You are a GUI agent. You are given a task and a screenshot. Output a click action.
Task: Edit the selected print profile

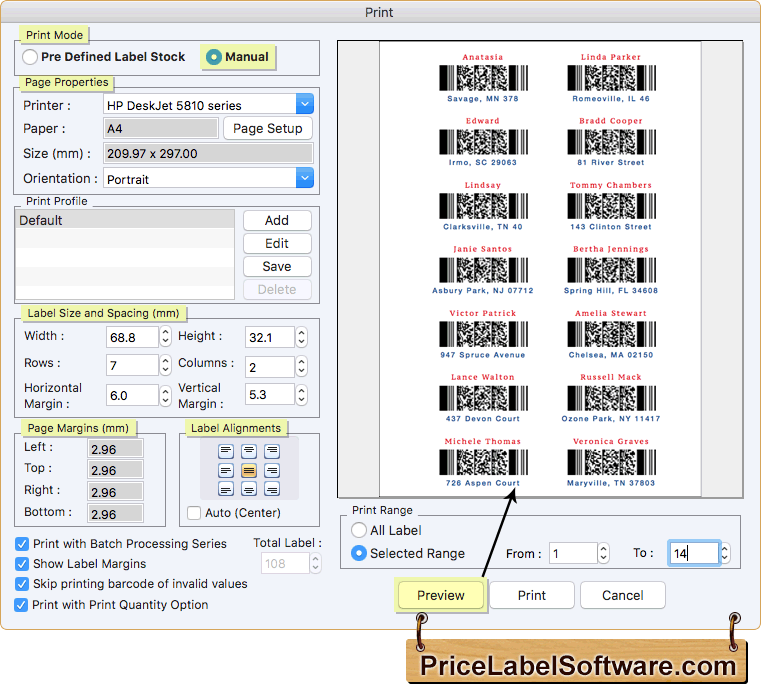click(277, 243)
